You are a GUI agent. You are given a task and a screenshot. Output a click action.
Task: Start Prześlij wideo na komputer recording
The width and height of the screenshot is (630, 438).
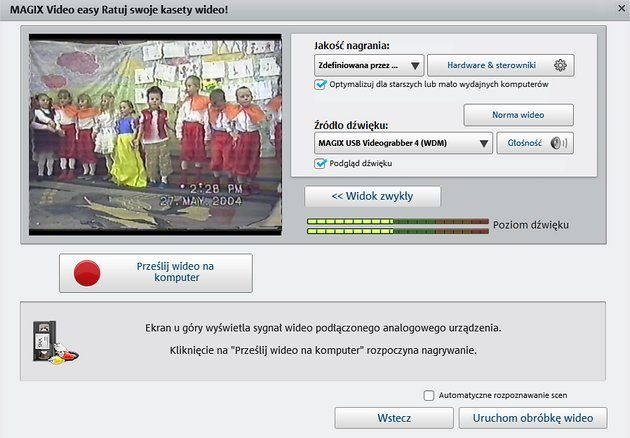pyautogui.click(x=156, y=273)
